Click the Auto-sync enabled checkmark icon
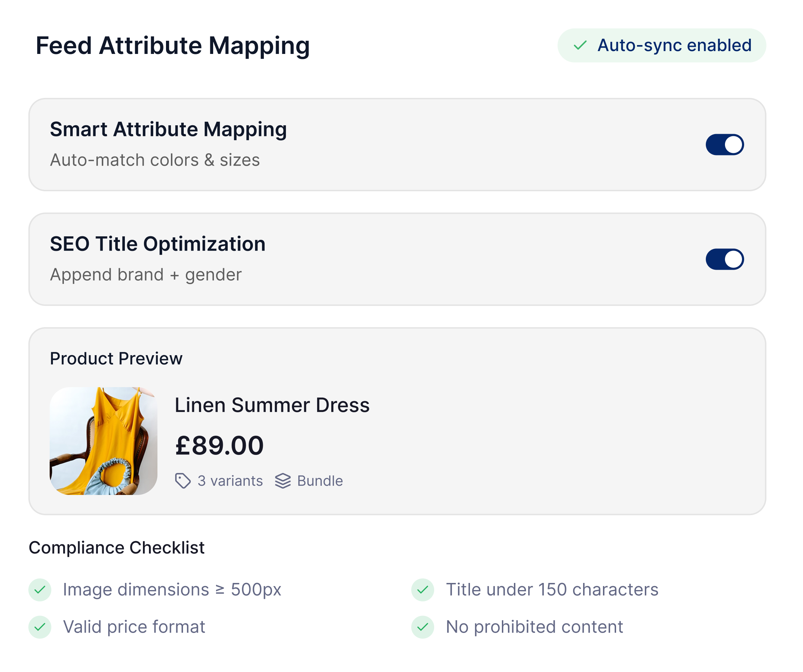This screenshot has height=672, width=803. (580, 45)
